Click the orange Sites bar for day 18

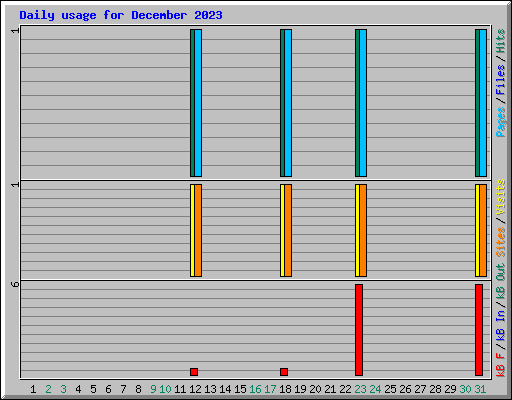point(288,230)
